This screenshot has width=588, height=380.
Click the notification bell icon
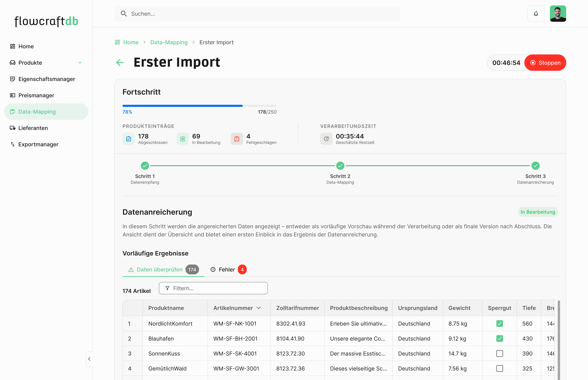coord(536,14)
